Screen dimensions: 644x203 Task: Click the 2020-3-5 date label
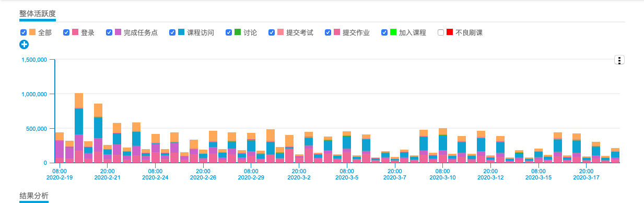(x=346, y=177)
